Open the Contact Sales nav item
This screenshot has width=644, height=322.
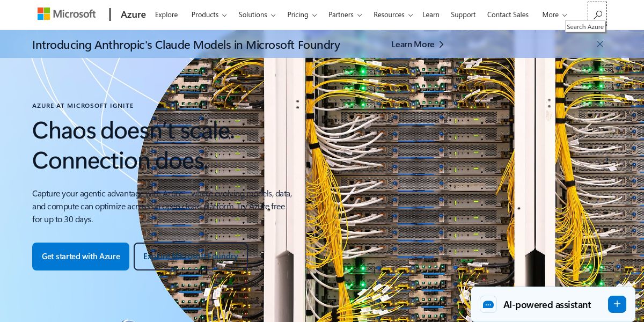coord(508,14)
